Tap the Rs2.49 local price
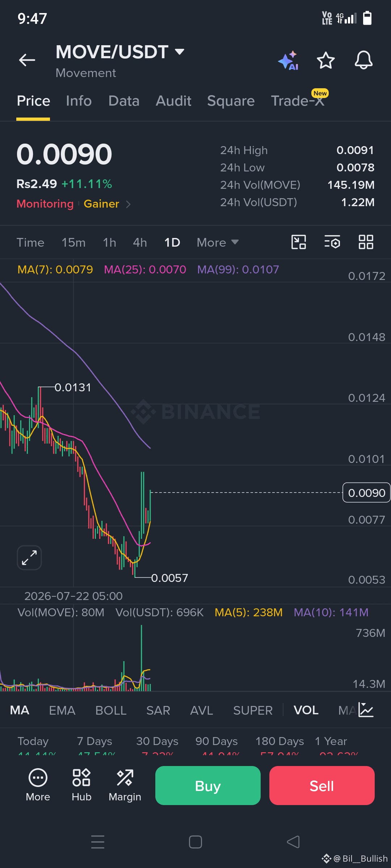This screenshot has height=868, width=391. click(37, 184)
